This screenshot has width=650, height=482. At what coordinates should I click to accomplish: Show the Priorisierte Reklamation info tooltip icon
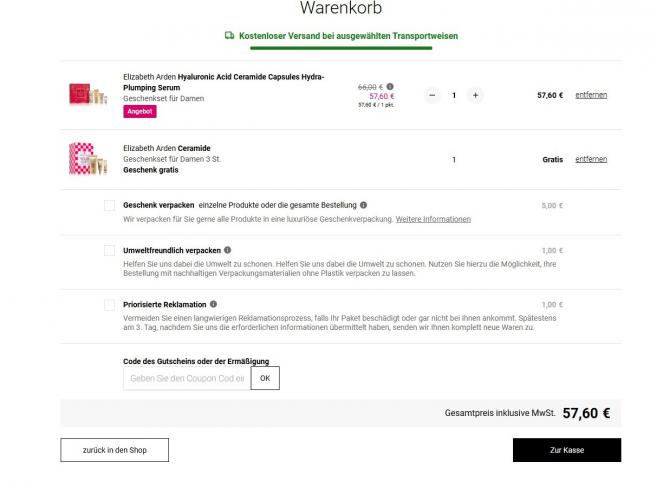(213, 304)
